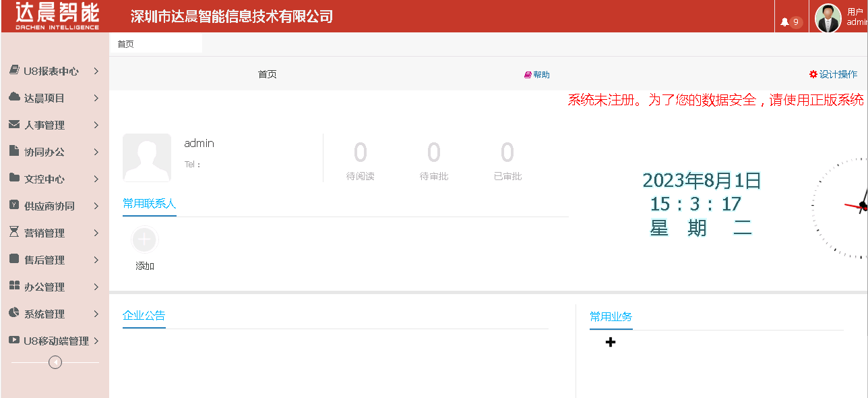The image size is (868, 398).
Task: Expand the 达晨项目 chevron
Action: [x=96, y=98]
